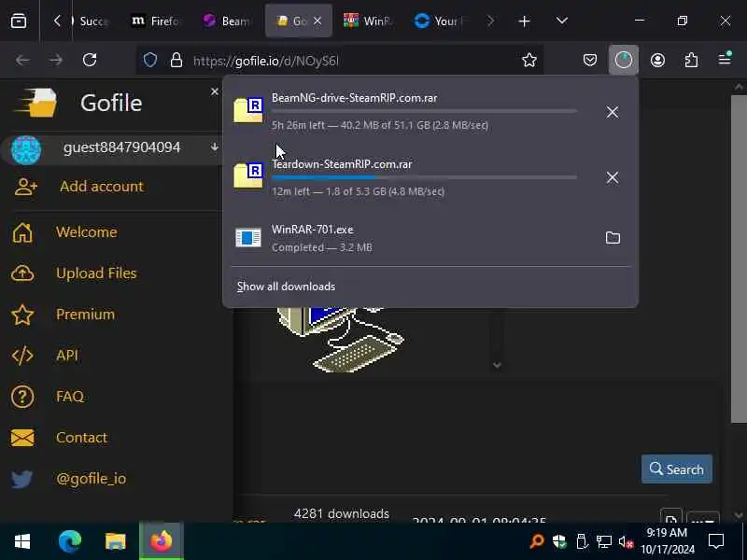
Task: Toggle the Firefox downloads panel button
Action: tap(623, 60)
